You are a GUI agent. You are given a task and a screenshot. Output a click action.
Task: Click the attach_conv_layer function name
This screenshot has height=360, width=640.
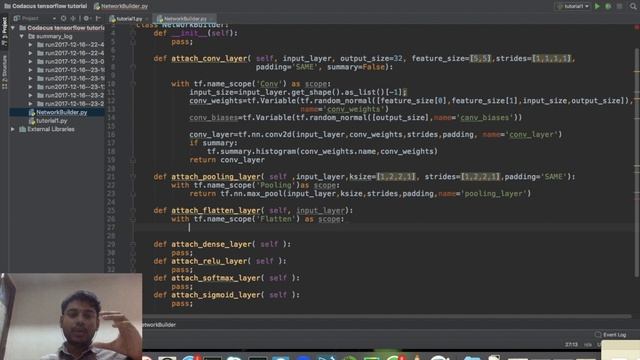(x=209, y=58)
